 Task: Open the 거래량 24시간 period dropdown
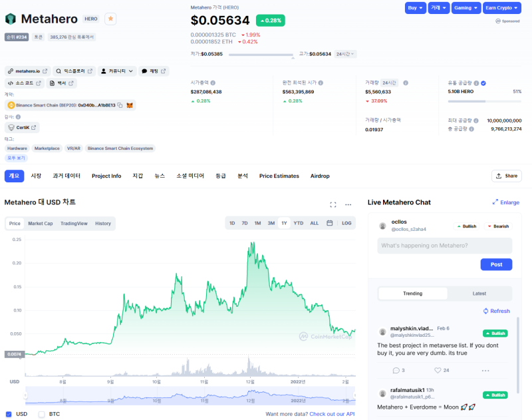[x=389, y=83]
